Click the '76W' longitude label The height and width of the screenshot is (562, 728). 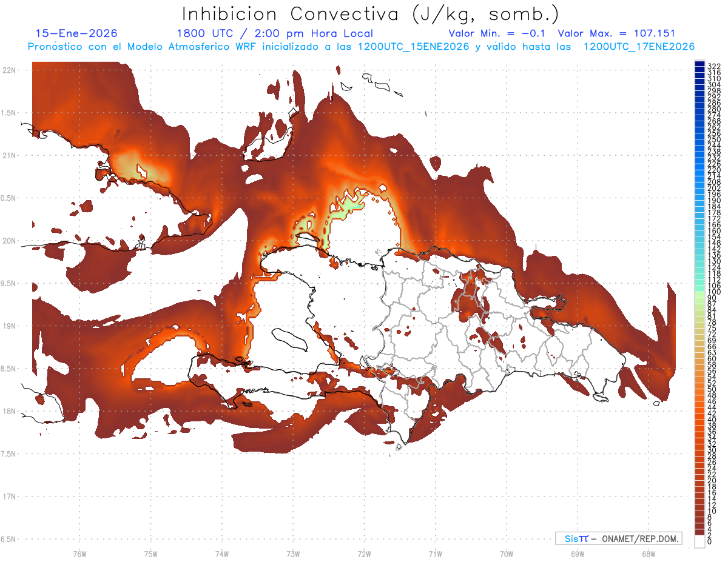click(x=79, y=554)
